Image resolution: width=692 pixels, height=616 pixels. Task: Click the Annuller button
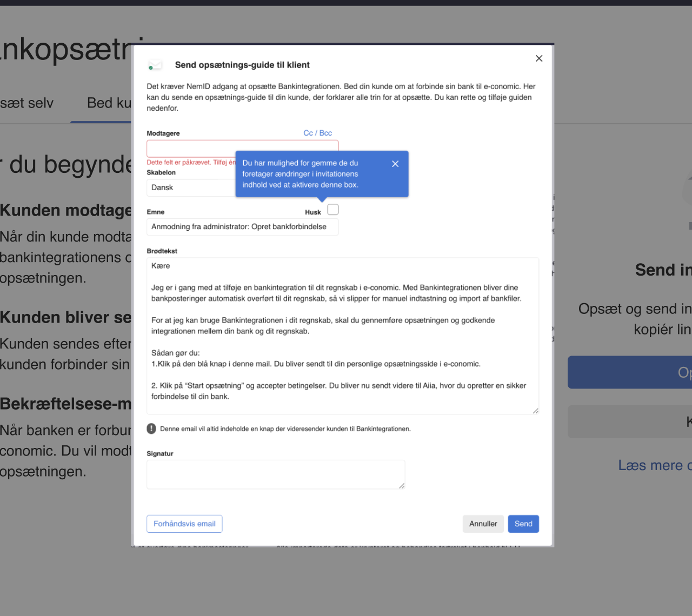483,524
